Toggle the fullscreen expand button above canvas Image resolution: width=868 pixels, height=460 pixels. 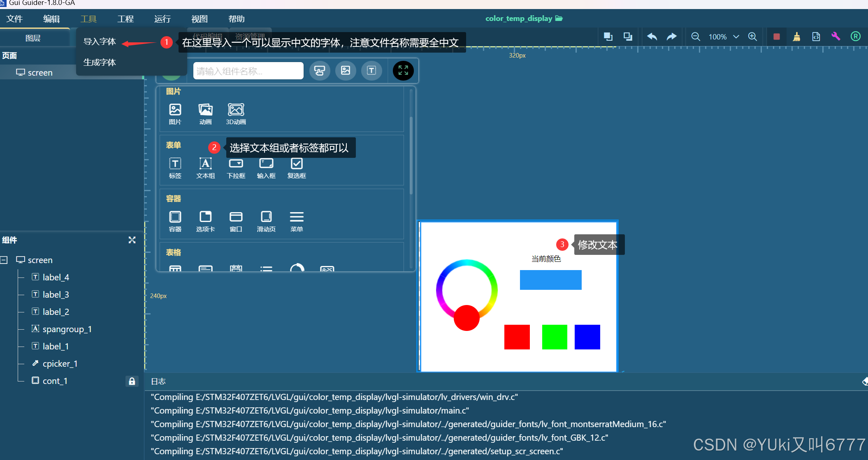point(403,70)
